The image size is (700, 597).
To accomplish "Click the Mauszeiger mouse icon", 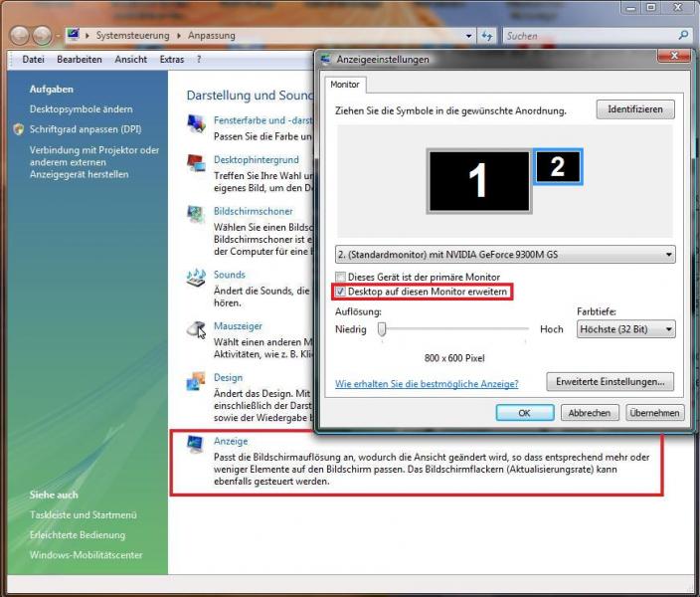I will coord(196,329).
